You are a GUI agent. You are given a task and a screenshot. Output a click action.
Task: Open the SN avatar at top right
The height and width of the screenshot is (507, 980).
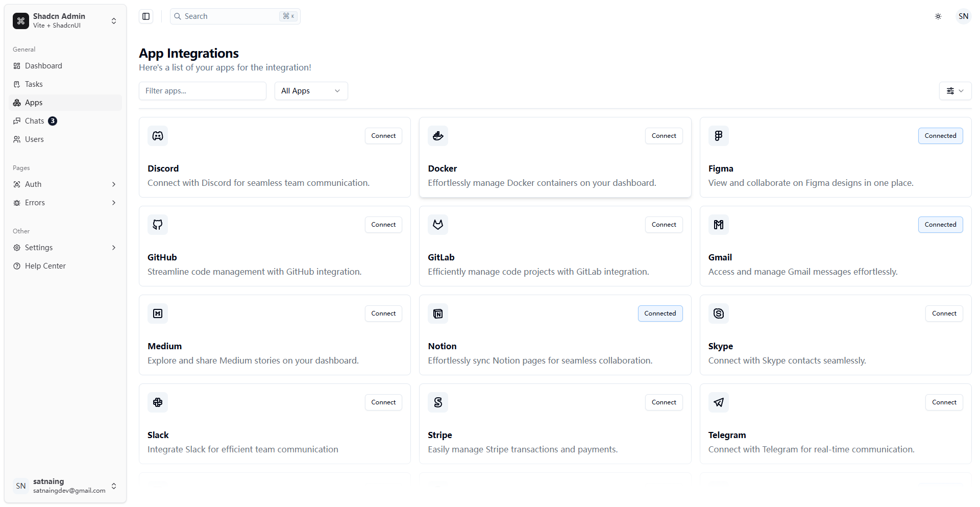(963, 16)
